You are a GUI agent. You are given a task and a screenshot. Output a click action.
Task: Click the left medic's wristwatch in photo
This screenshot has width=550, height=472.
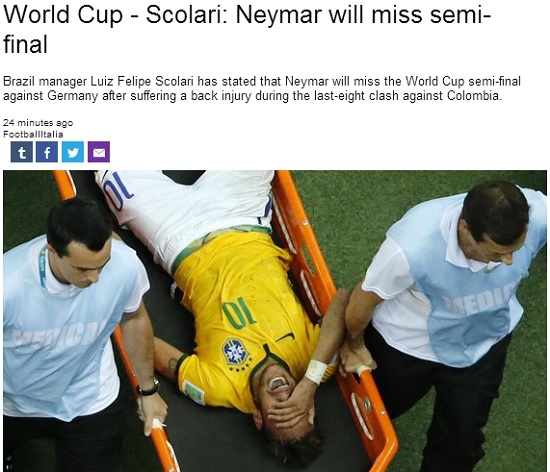tap(148, 388)
